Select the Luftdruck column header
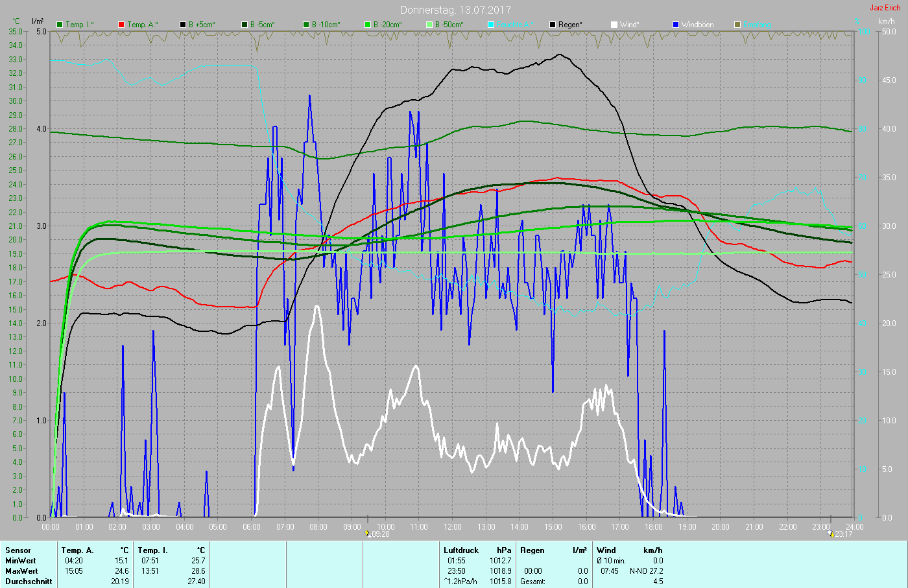Image resolution: width=908 pixels, height=588 pixels. [x=460, y=550]
